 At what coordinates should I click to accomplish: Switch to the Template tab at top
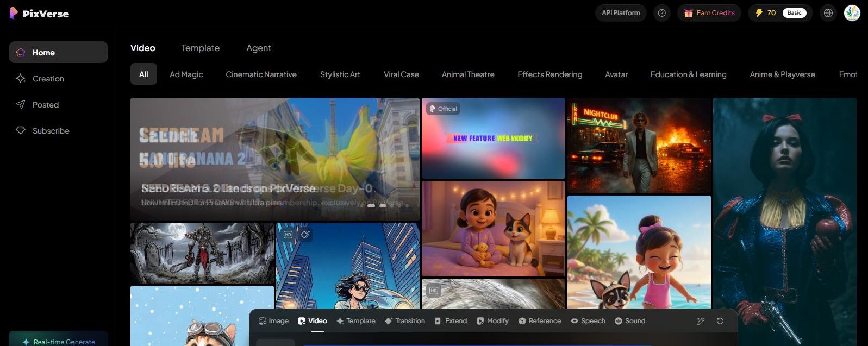pos(200,48)
